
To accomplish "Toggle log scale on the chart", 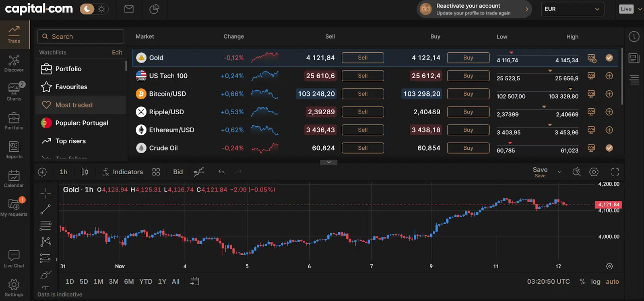I will [x=595, y=282].
